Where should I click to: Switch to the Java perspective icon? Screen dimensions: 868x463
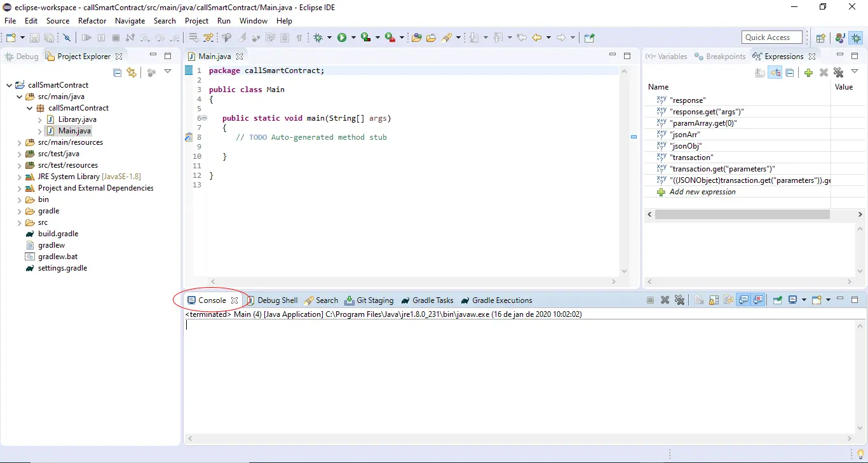pyautogui.click(x=840, y=38)
